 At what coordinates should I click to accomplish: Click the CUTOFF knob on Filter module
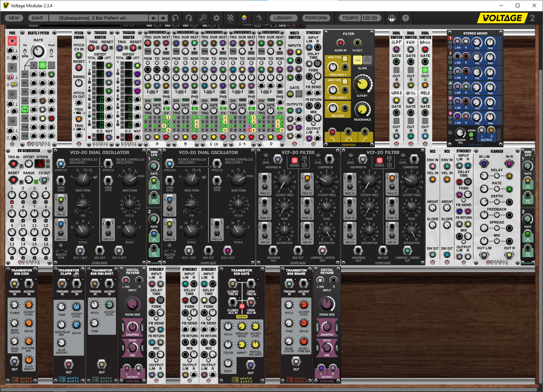[362, 84]
